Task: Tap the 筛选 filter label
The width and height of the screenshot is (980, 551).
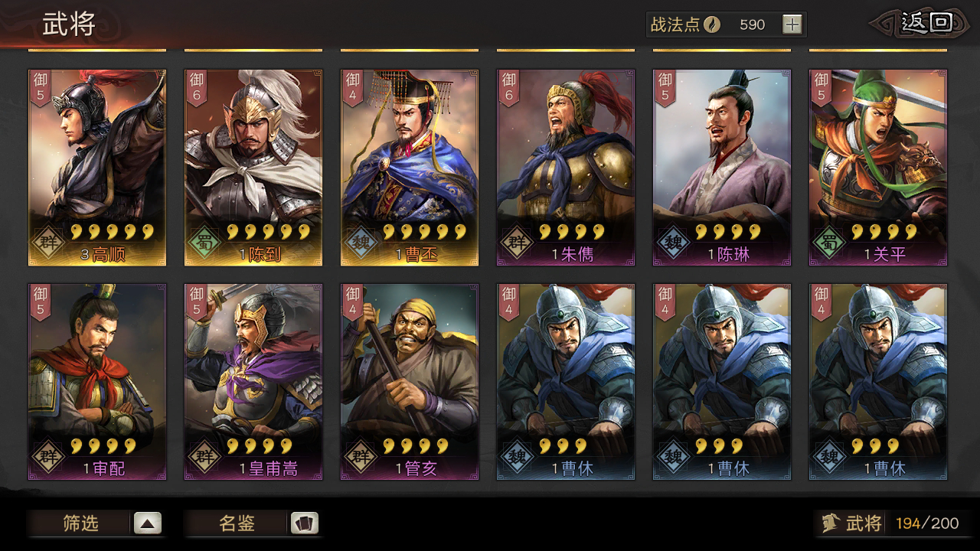Action: 80,523
